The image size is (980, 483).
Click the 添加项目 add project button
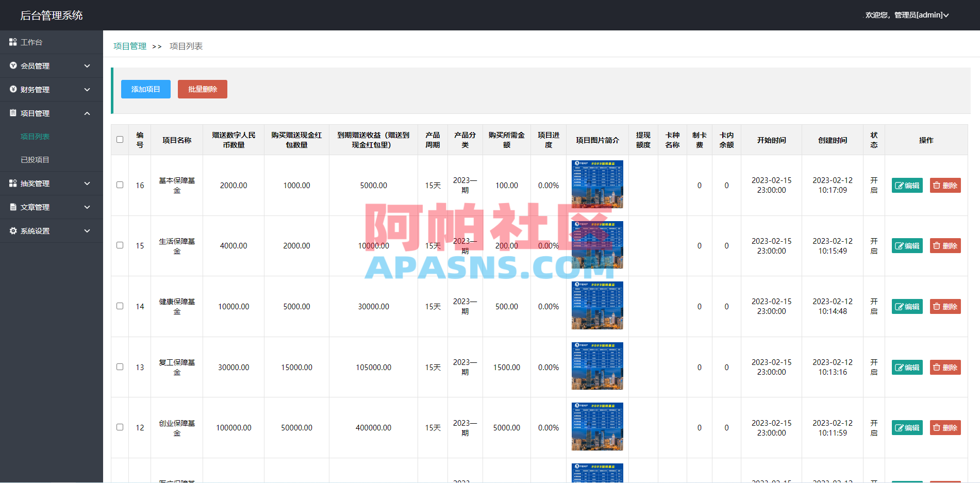click(145, 89)
